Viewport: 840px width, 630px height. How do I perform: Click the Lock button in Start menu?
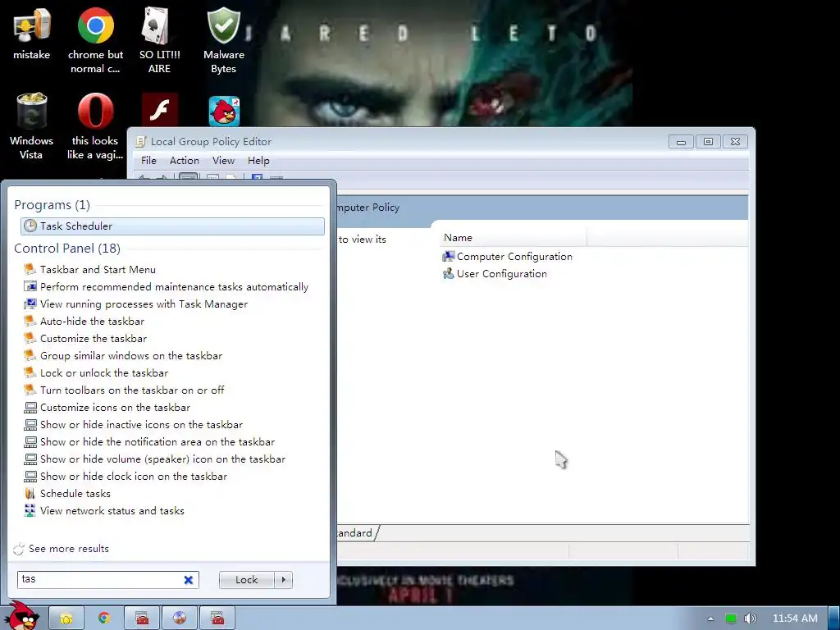tap(246, 580)
